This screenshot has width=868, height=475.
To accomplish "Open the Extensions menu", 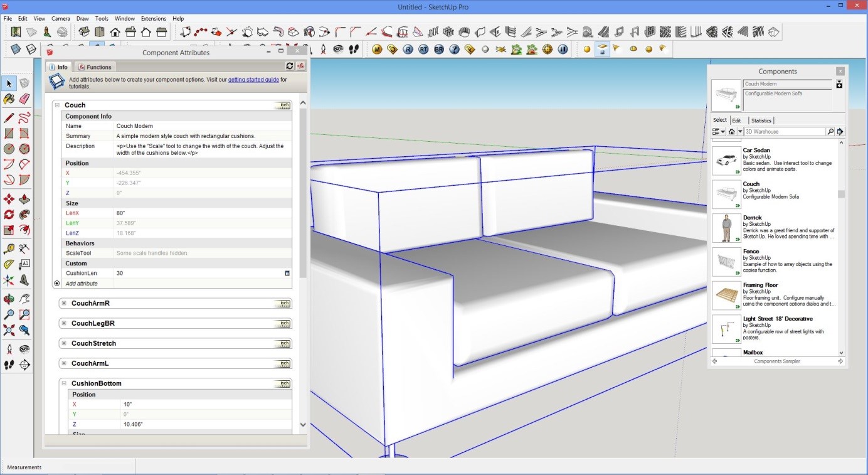I will tap(153, 19).
